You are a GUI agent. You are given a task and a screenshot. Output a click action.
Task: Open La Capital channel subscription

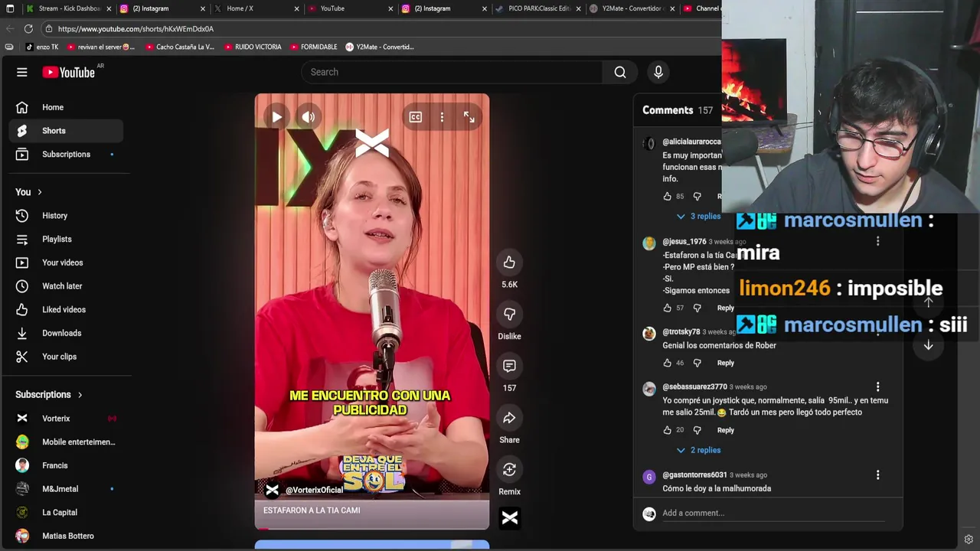66,513
